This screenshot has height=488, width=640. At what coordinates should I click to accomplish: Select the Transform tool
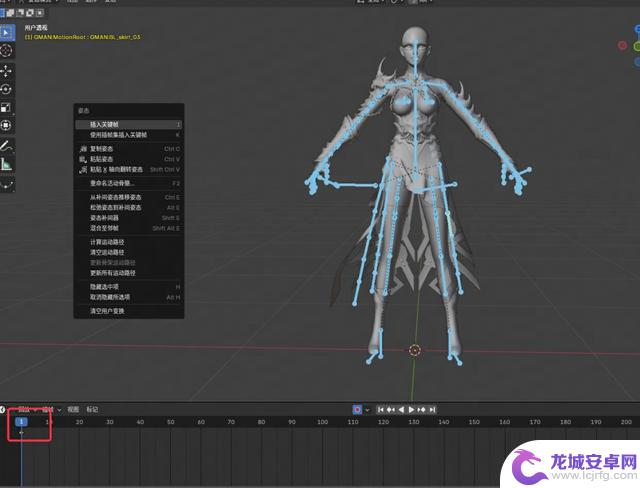[x=6, y=125]
